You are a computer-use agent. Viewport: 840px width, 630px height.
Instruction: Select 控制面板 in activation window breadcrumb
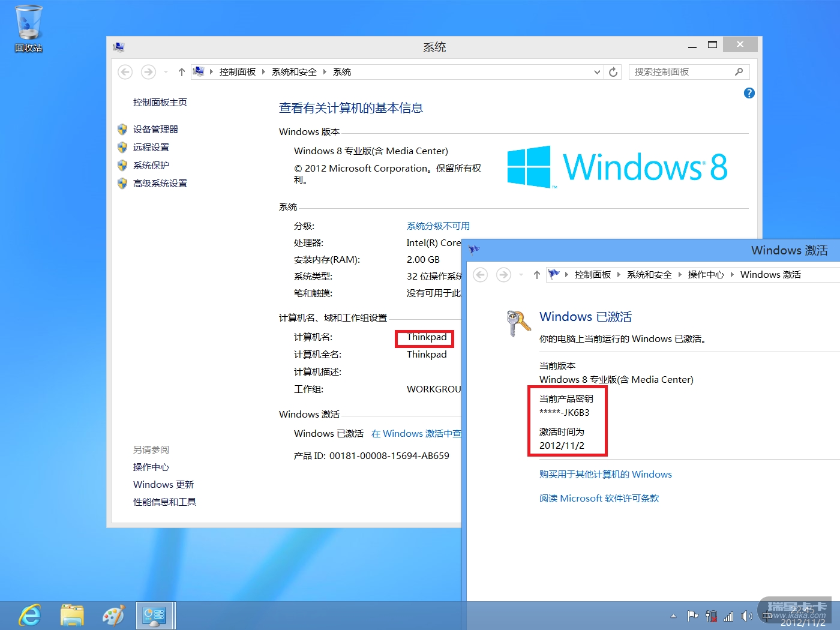593,275
